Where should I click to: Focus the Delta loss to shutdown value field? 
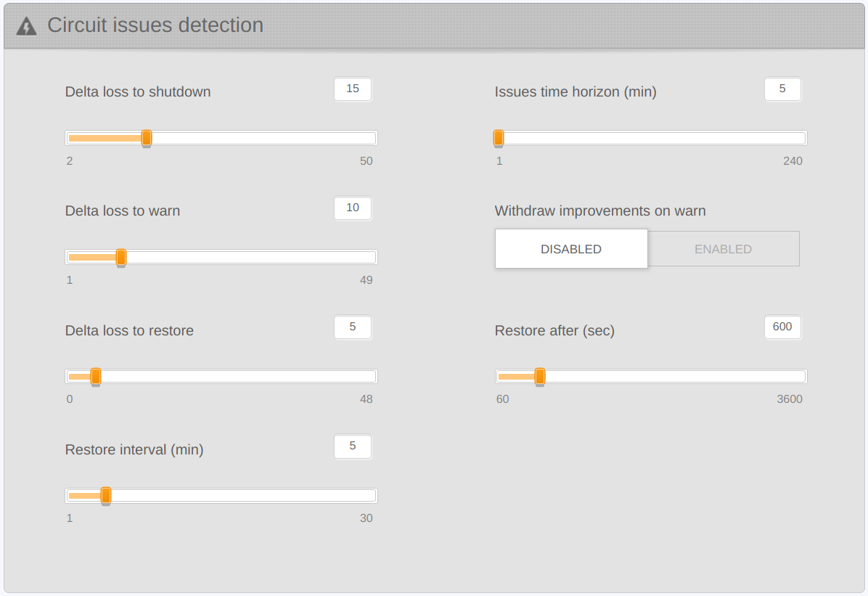353,89
